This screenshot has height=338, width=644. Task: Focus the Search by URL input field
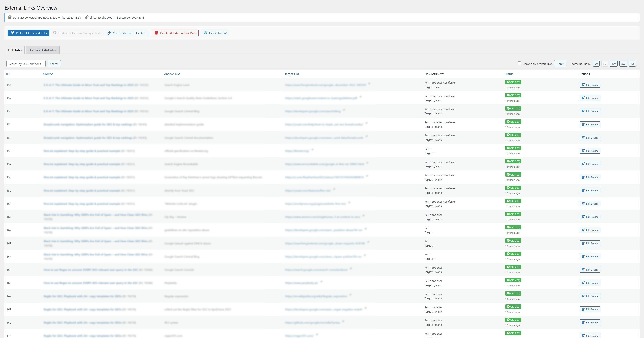click(26, 64)
